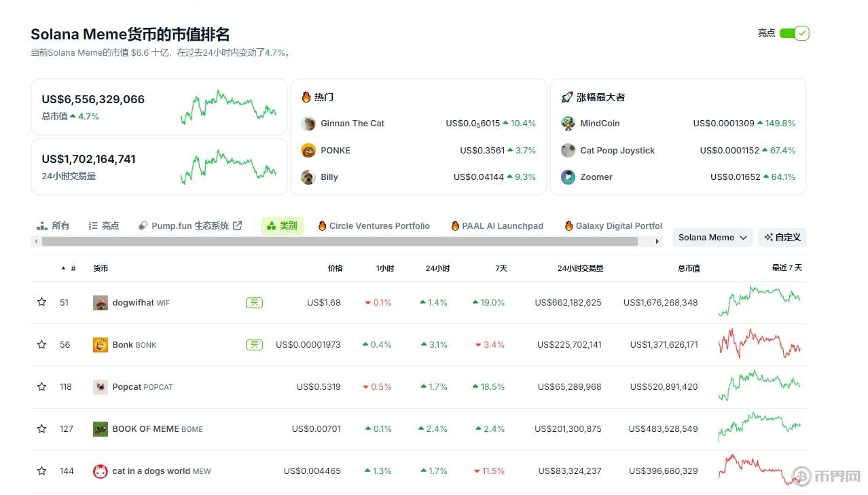Select the 类别 category tab
Image resolution: width=868 pixels, height=495 pixels.
coord(282,225)
